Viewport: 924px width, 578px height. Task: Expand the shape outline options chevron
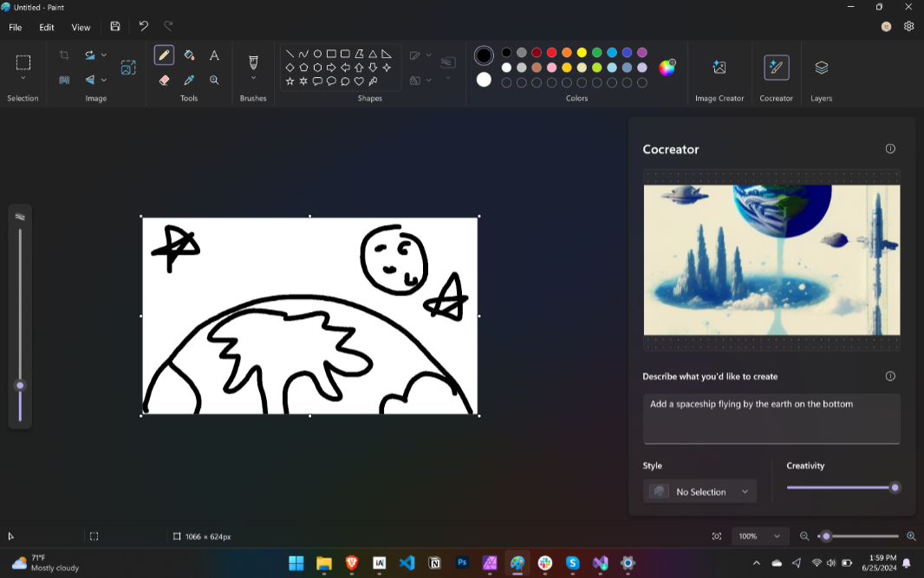(x=428, y=55)
